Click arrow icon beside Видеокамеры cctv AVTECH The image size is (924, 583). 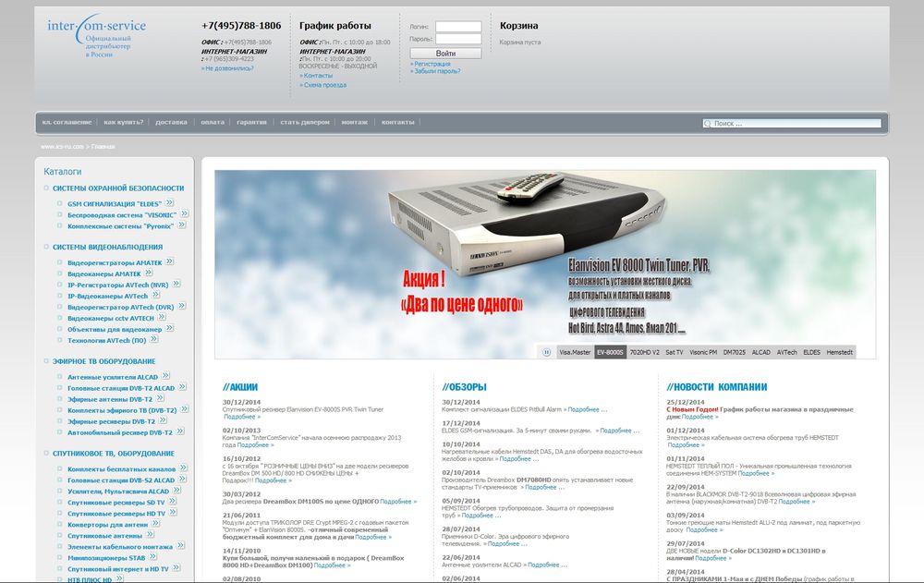162,317
